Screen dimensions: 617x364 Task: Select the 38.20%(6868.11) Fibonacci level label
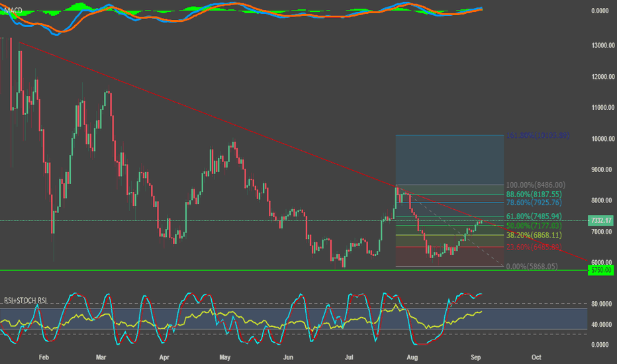(x=534, y=236)
